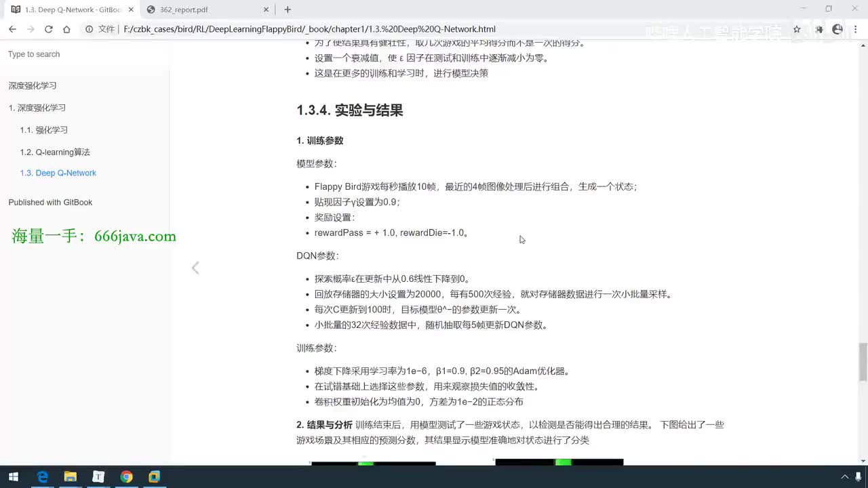Screen dimensions: 868x488
Task: Select the 1.3. Deep Q-Network browser tab
Action: coord(71,9)
